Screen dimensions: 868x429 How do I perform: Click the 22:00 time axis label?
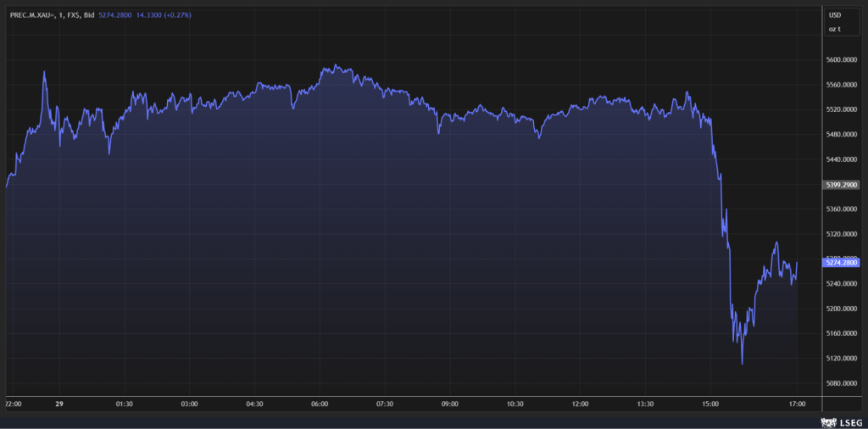pos(15,404)
